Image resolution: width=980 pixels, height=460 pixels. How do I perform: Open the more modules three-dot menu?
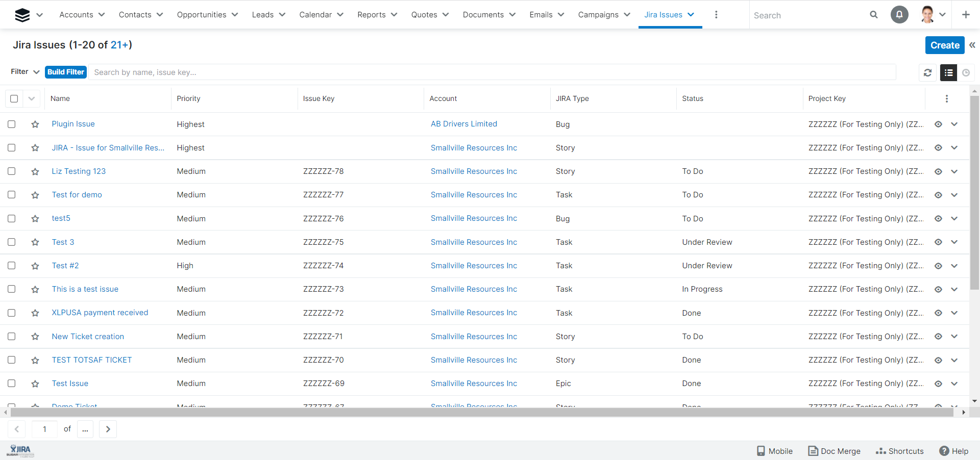716,15
